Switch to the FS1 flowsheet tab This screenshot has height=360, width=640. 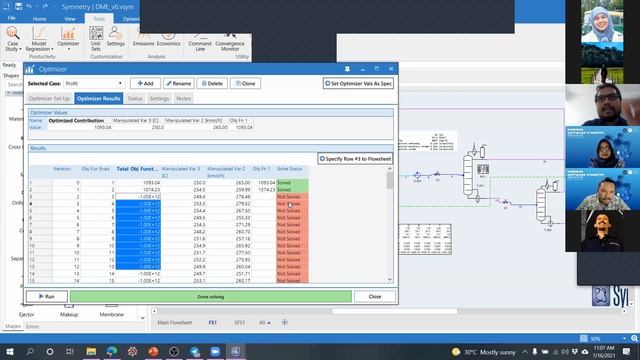213,322
